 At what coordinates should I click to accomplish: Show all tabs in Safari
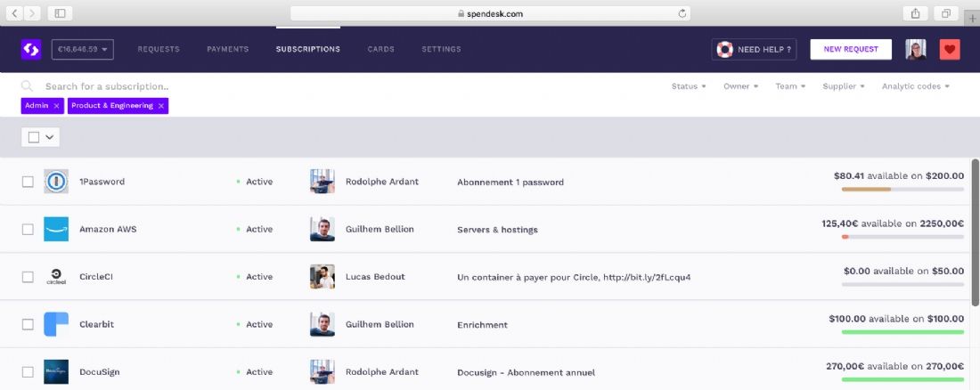tap(946, 13)
